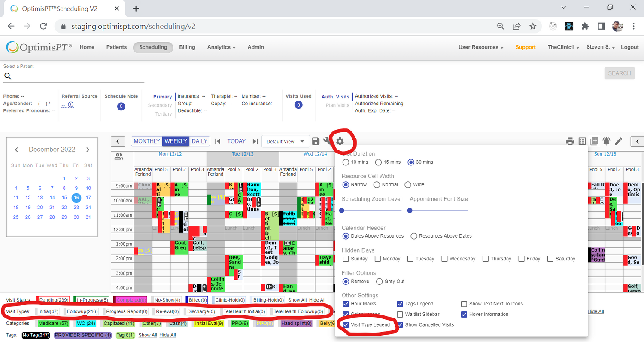Viewport: 644px width, 342px height.
Task: Uncheck the Visit Type Legend checkbox
Action: [346, 324]
